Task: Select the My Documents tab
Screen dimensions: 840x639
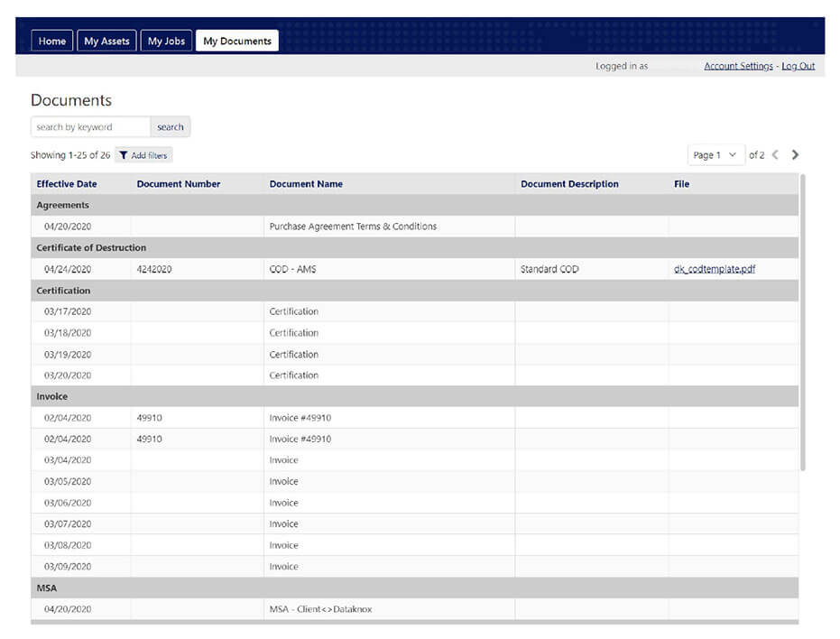Action: click(236, 41)
